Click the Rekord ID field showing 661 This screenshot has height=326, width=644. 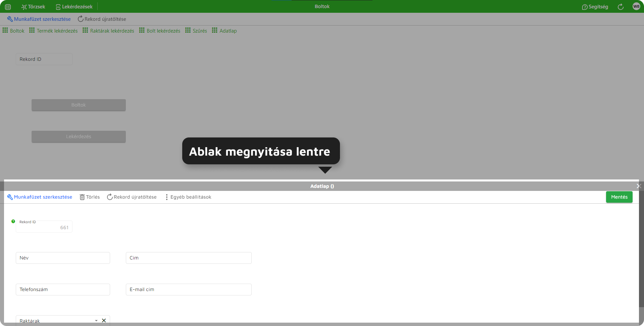point(44,227)
